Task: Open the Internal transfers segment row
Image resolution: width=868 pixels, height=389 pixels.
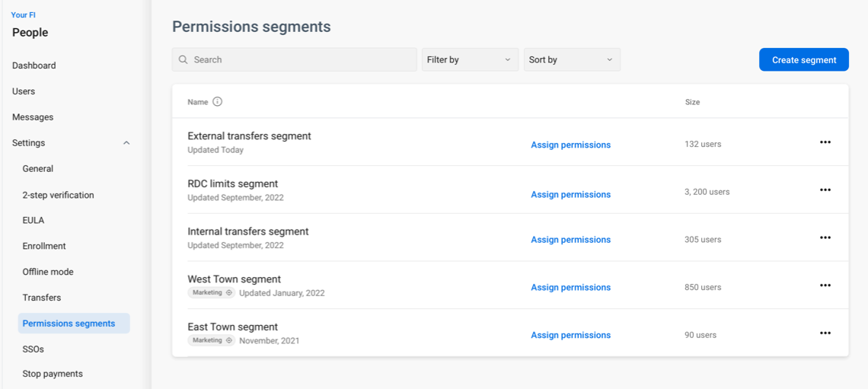Action: point(248,231)
